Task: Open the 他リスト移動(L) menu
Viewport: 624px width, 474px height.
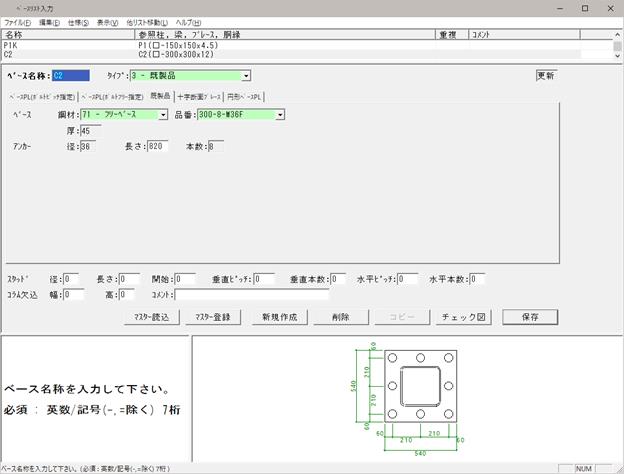Action: pyautogui.click(x=147, y=23)
